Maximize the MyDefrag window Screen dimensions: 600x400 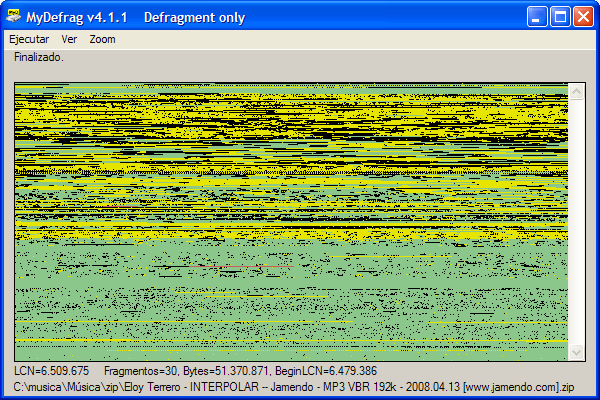click(x=560, y=16)
